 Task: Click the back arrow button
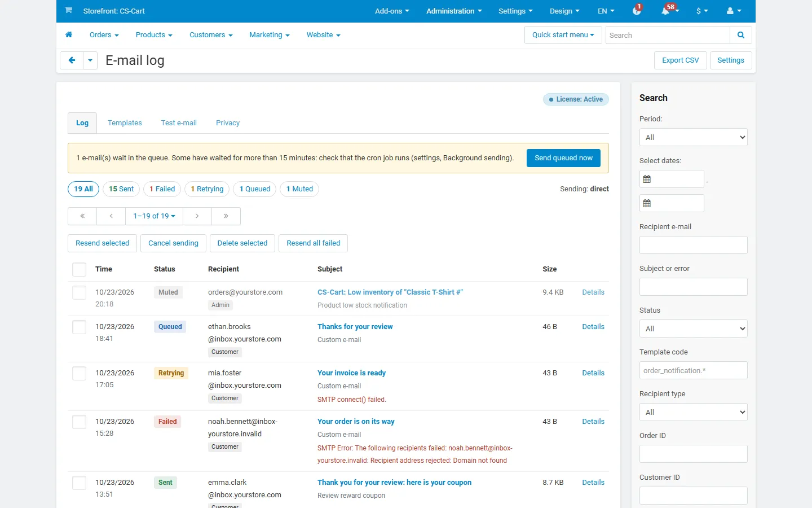coord(72,60)
